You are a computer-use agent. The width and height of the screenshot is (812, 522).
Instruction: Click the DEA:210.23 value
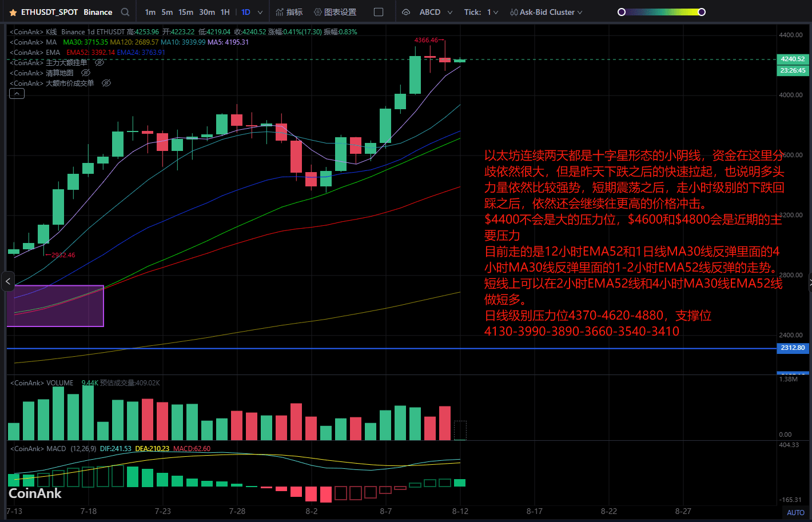[152, 449]
